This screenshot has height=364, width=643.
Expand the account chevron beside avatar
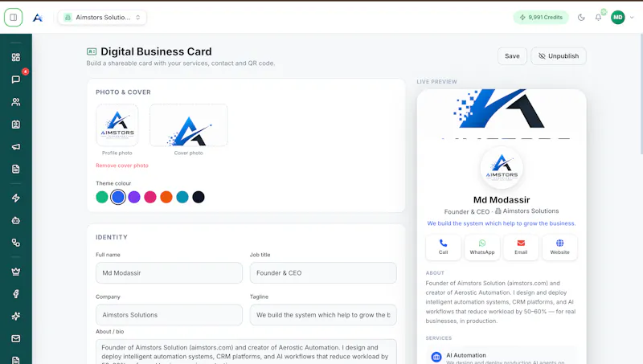tap(632, 17)
